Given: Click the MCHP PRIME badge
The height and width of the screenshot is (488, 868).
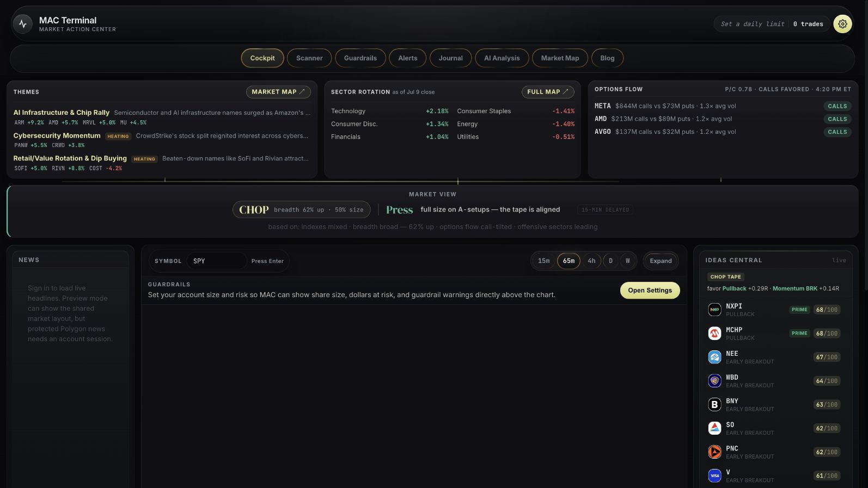Looking at the screenshot, I should click(x=799, y=333).
